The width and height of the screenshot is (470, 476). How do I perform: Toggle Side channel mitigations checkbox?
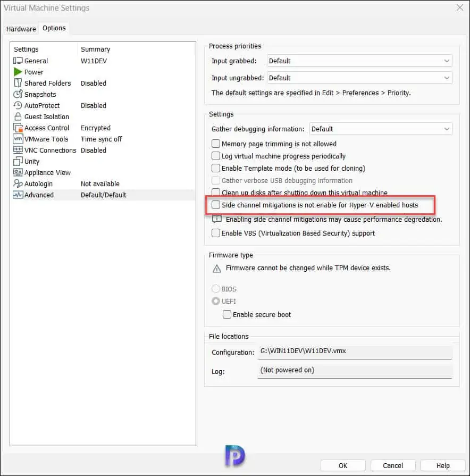(x=216, y=205)
